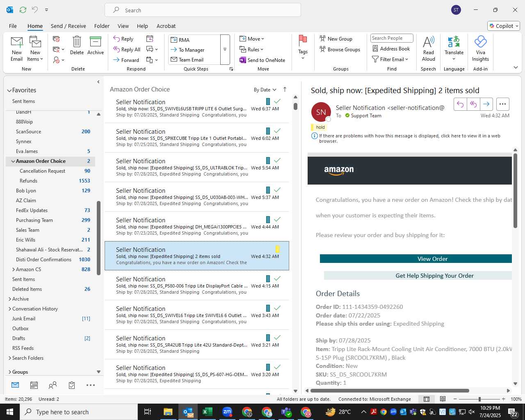
Task: Open the Move dropdown
Action: [x=252, y=39]
